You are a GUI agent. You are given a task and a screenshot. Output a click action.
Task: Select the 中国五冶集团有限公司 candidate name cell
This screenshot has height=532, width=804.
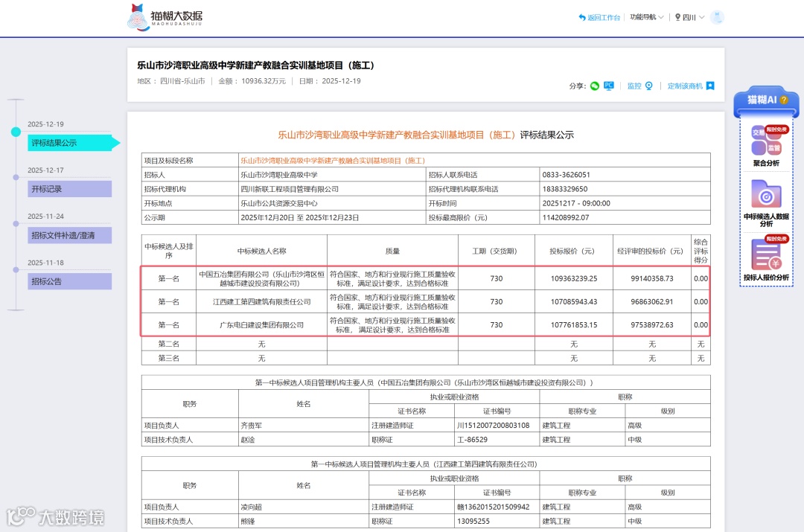[x=261, y=279]
